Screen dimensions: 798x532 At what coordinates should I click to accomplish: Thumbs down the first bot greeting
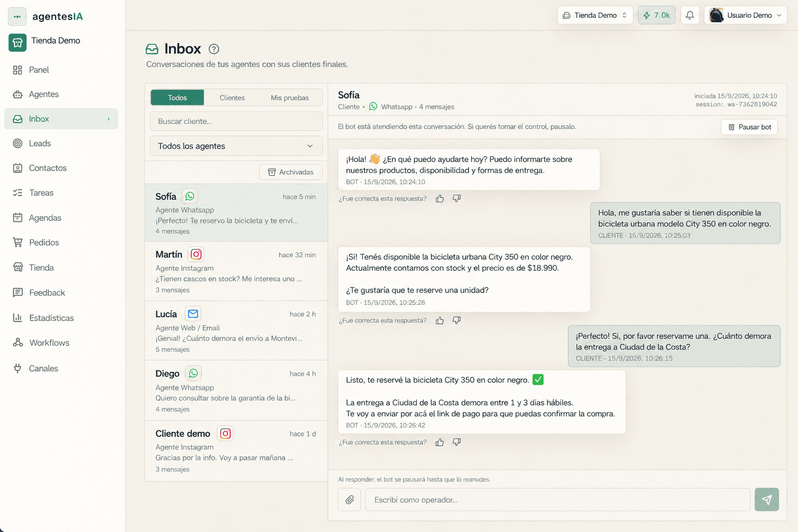pyautogui.click(x=457, y=198)
